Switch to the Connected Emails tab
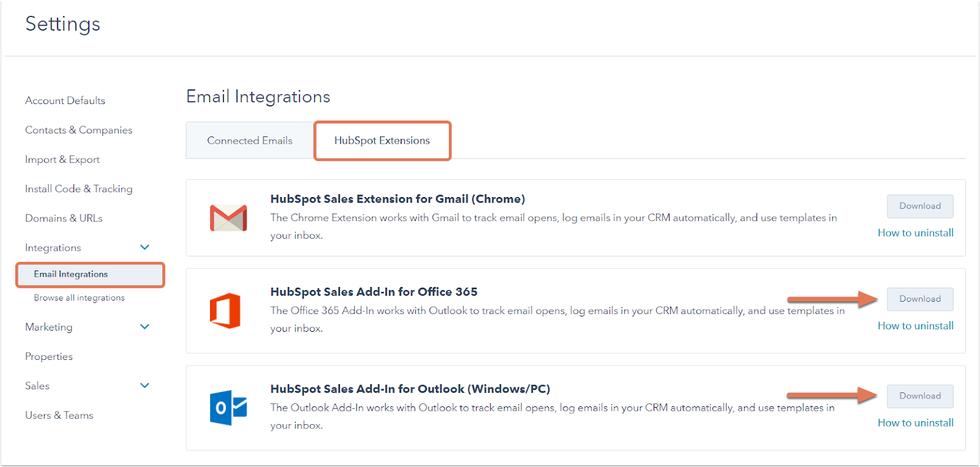This screenshot has width=980, height=467. pos(250,141)
